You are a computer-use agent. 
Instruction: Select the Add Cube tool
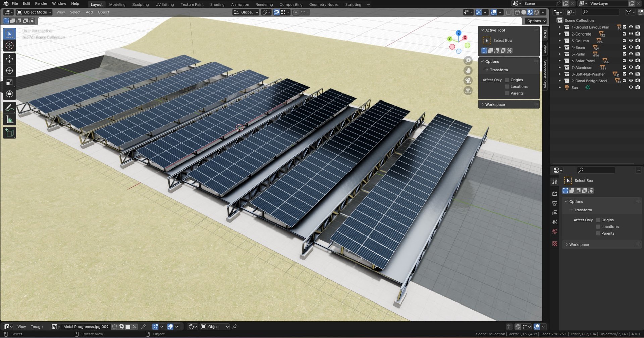[9, 133]
